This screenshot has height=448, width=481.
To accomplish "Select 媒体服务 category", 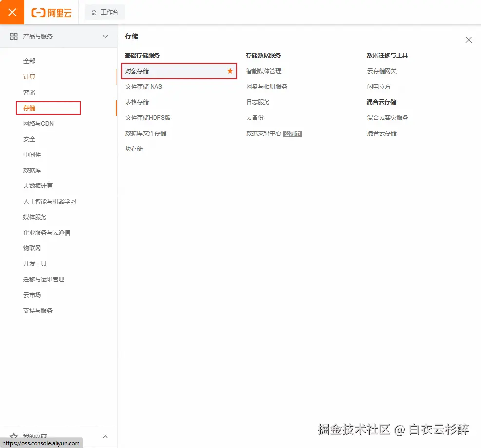I will click(x=35, y=217).
